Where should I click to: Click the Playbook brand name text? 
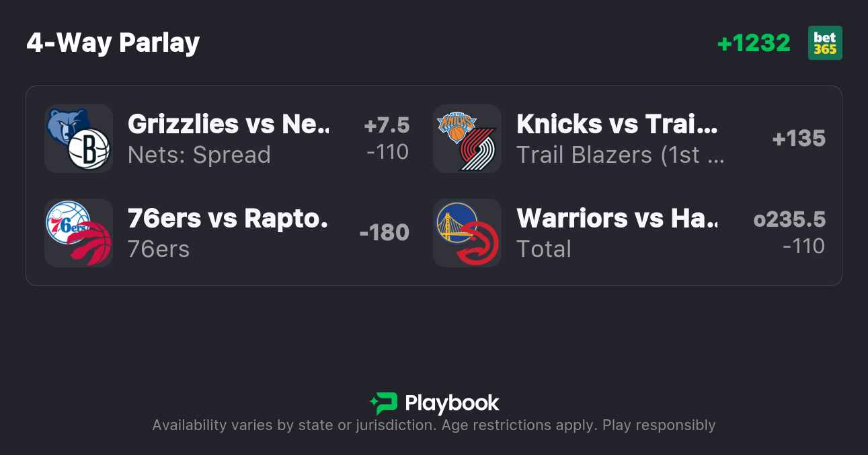[452, 403]
